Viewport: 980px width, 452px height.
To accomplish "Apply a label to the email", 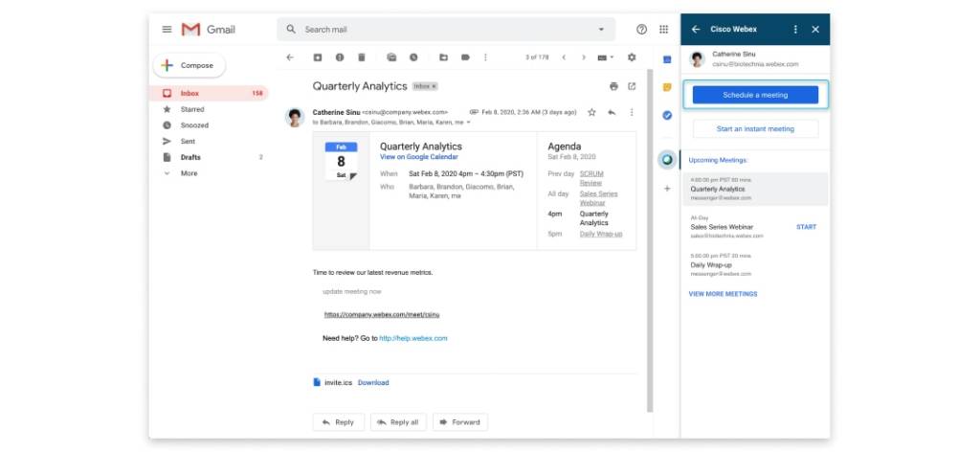I will coord(465,56).
